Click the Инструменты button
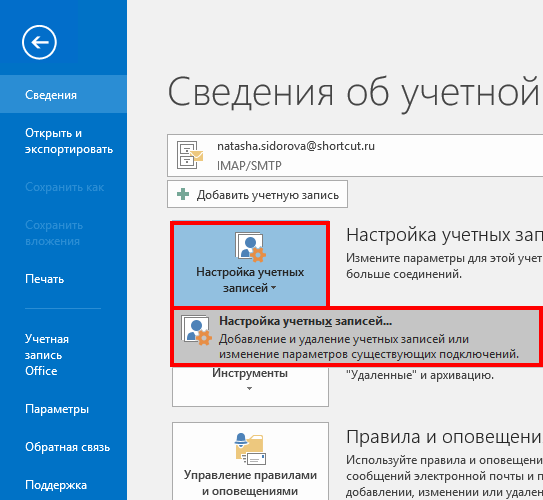 [x=250, y=386]
